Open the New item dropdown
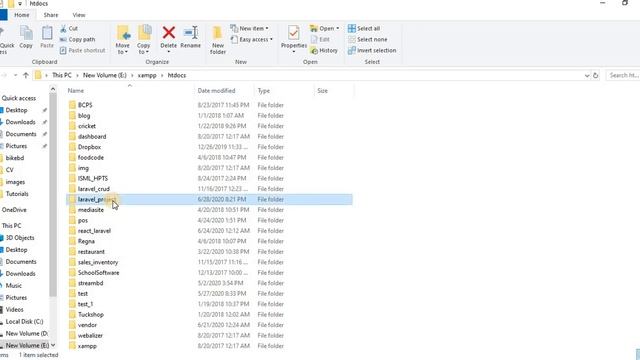 (x=250, y=29)
